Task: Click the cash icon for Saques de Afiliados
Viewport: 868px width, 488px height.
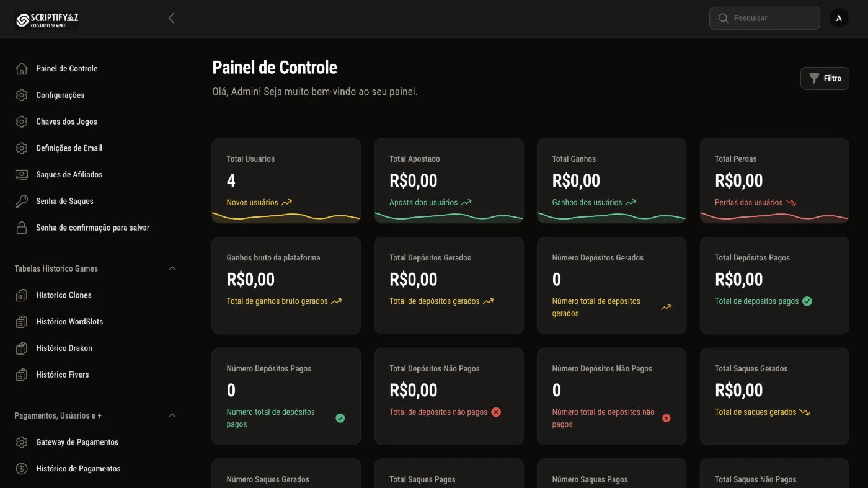Action: point(22,175)
